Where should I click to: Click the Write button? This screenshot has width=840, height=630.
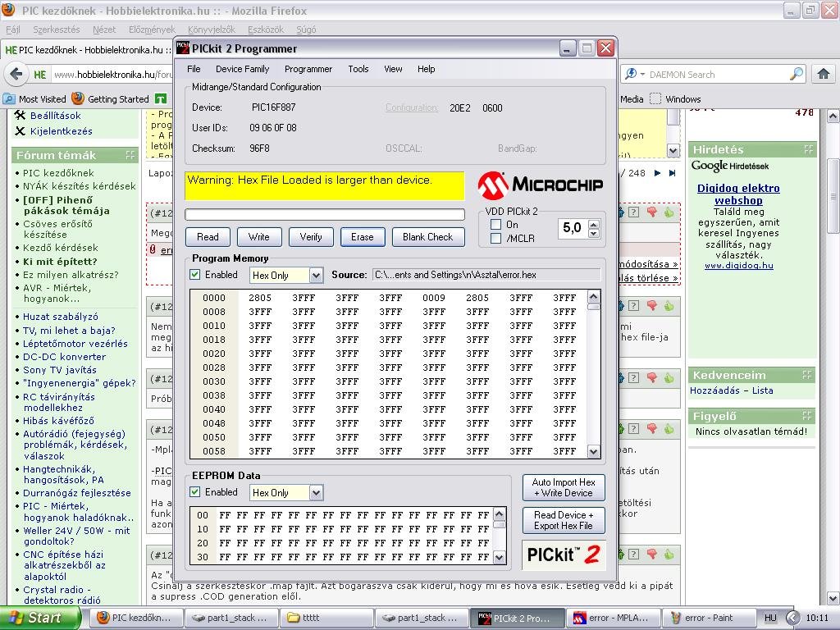pos(258,237)
